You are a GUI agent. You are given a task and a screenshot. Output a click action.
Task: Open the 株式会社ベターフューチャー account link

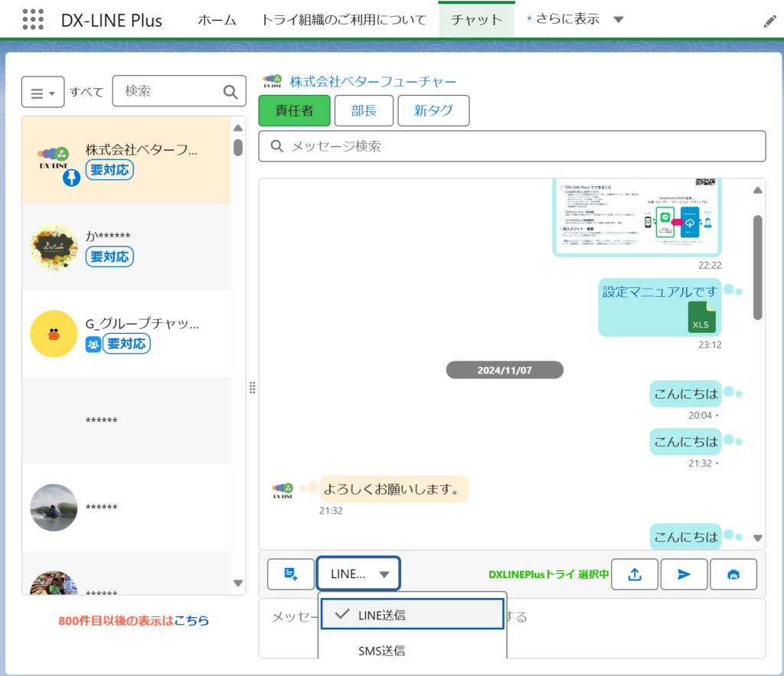(372, 82)
